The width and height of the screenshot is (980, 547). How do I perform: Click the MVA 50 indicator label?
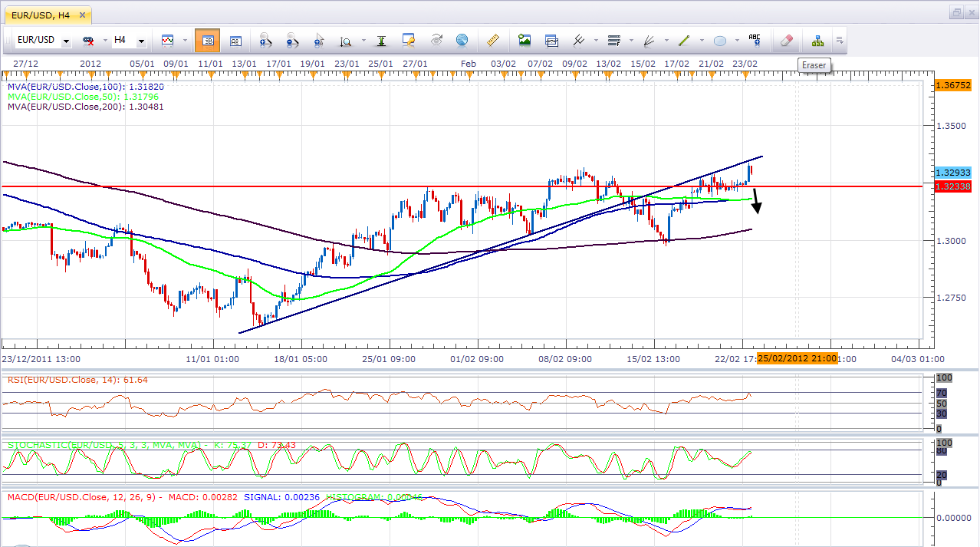click(x=83, y=97)
